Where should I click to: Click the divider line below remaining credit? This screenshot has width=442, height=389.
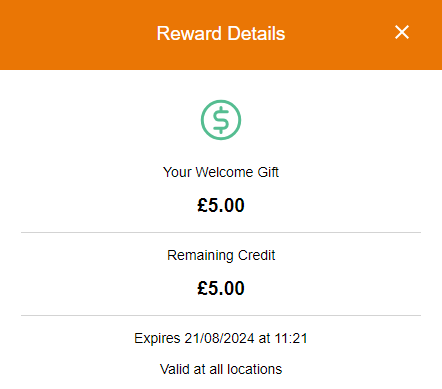221,315
